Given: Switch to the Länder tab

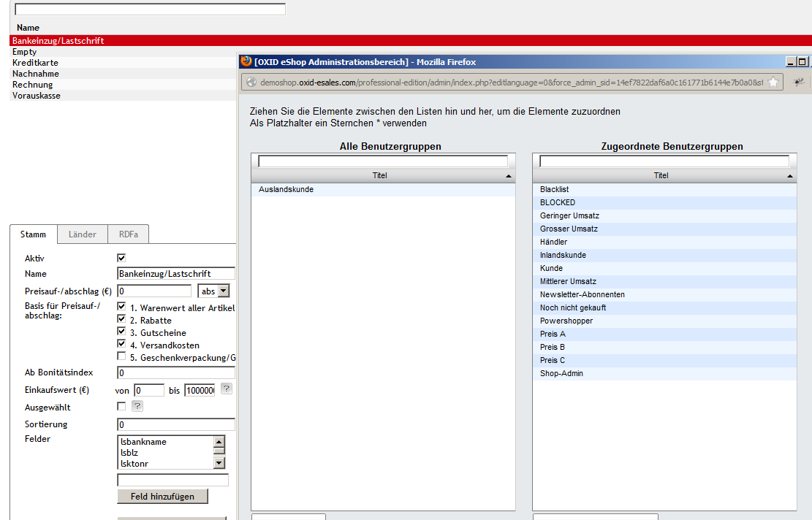Looking at the screenshot, I should pyautogui.click(x=83, y=234).
